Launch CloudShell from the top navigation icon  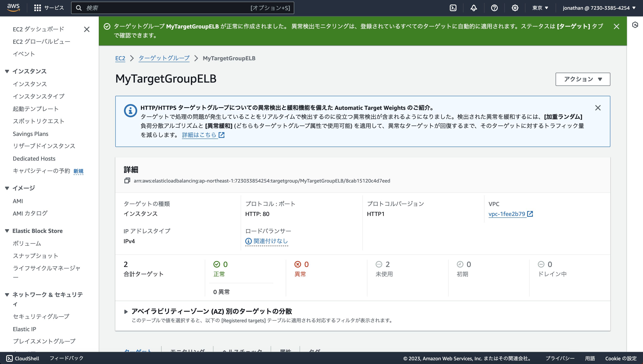tap(453, 8)
